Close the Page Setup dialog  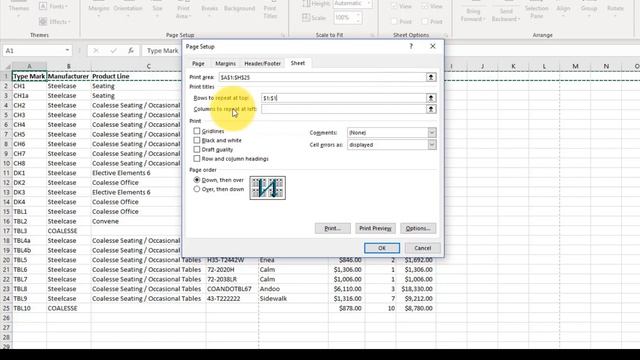point(433,47)
